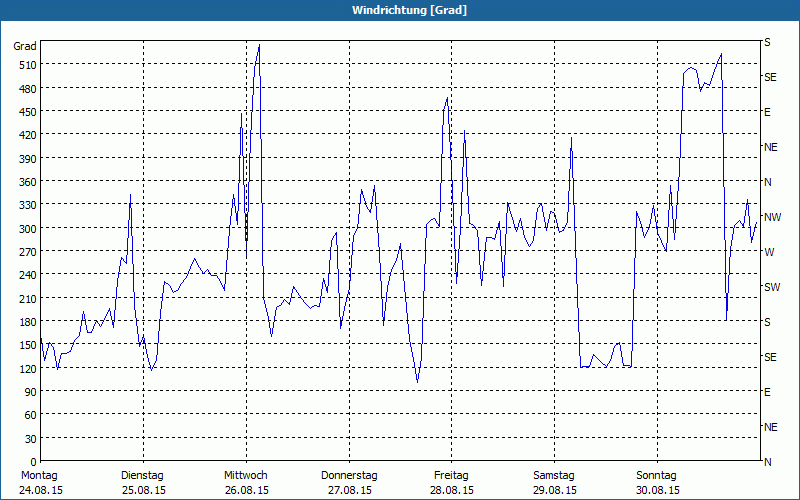Click the 510 y-axis value
The height and width of the screenshot is (500, 800).
click(28, 65)
